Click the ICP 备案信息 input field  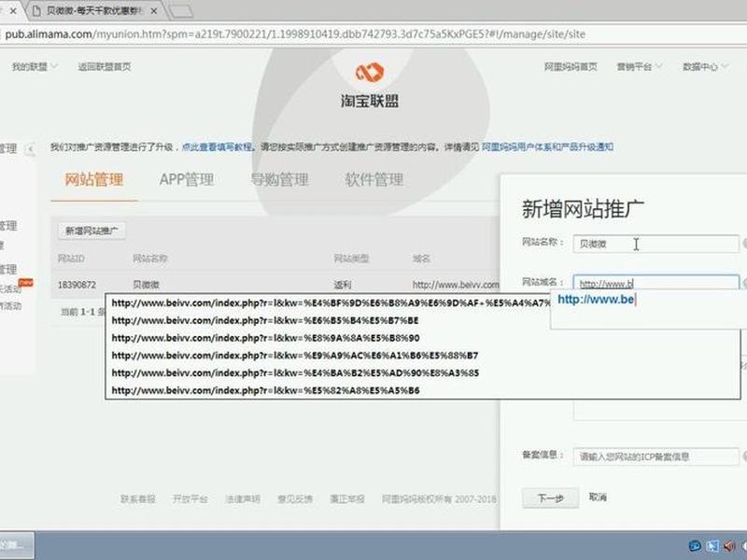[655, 456]
